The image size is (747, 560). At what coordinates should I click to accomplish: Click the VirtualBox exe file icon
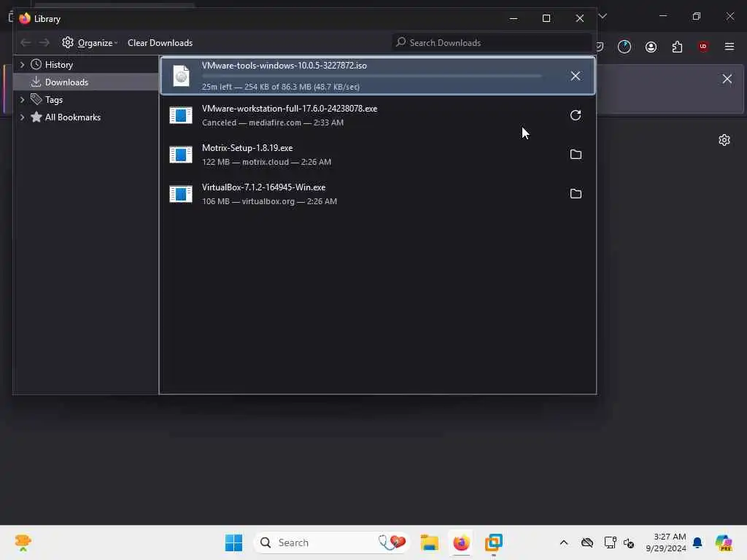pos(181,194)
